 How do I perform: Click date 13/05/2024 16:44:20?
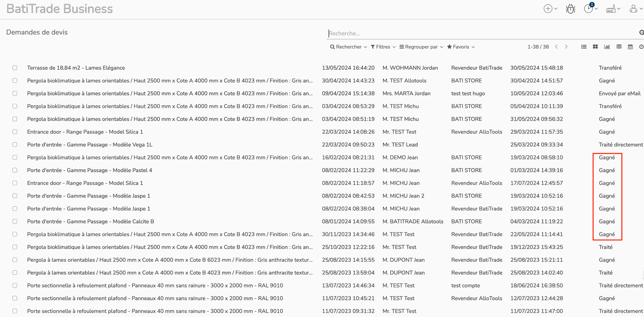(x=348, y=68)
